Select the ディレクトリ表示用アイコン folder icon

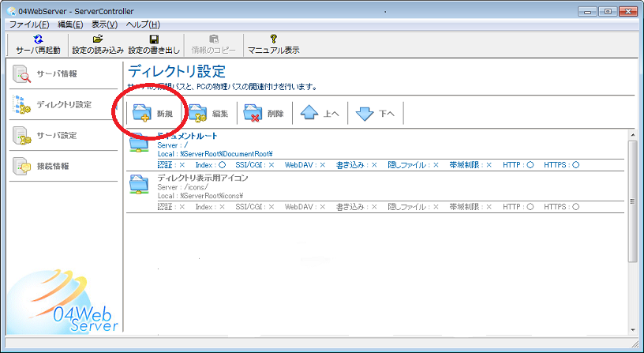tap(139, 185)
